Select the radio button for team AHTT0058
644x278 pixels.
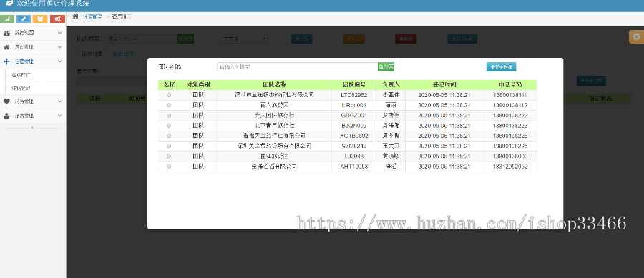[x=169, y=167]
